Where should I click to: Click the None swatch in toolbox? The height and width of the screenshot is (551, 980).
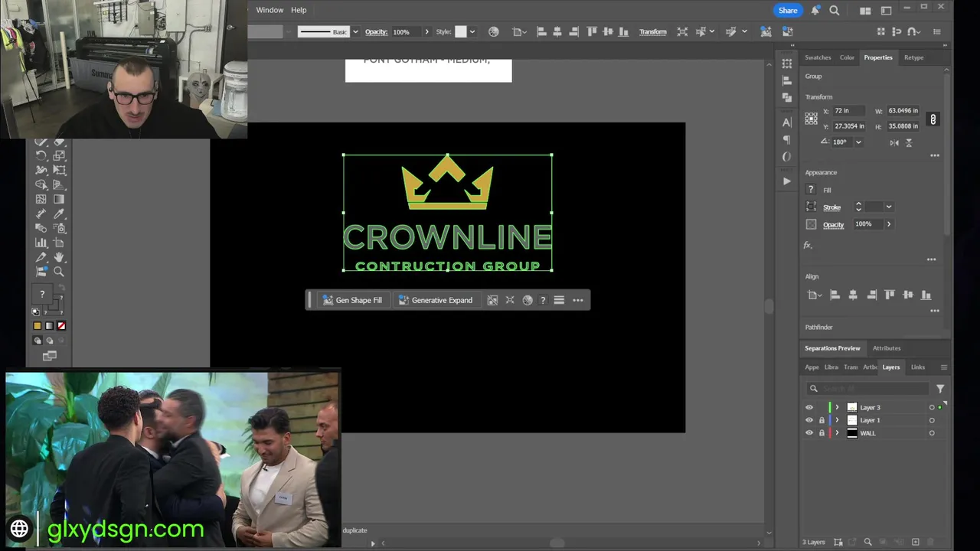click(x=61, y=326)
